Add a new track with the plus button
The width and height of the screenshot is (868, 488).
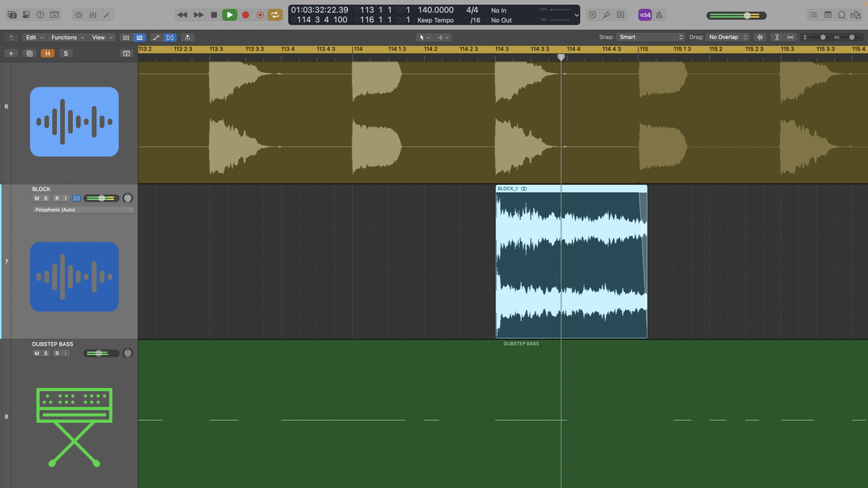point(11,53)
